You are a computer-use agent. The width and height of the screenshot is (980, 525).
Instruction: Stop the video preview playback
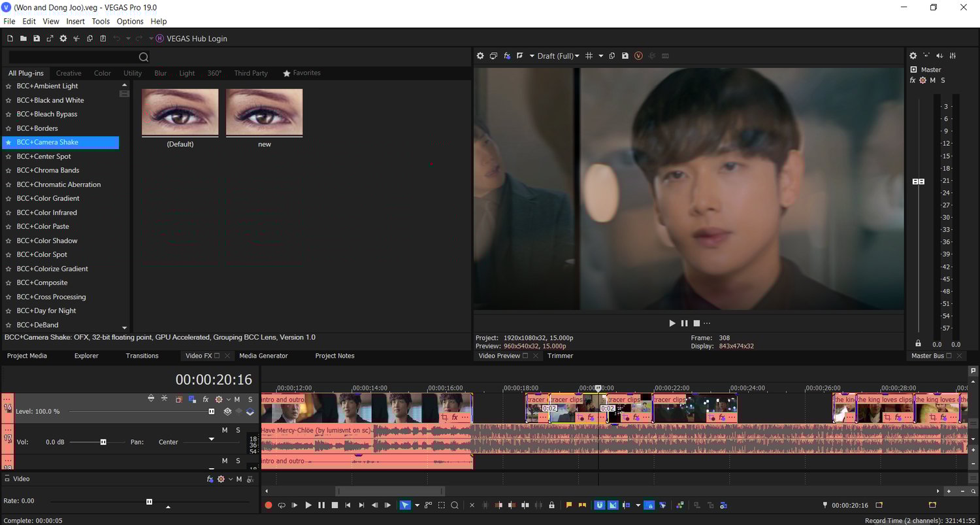(696, 323)
